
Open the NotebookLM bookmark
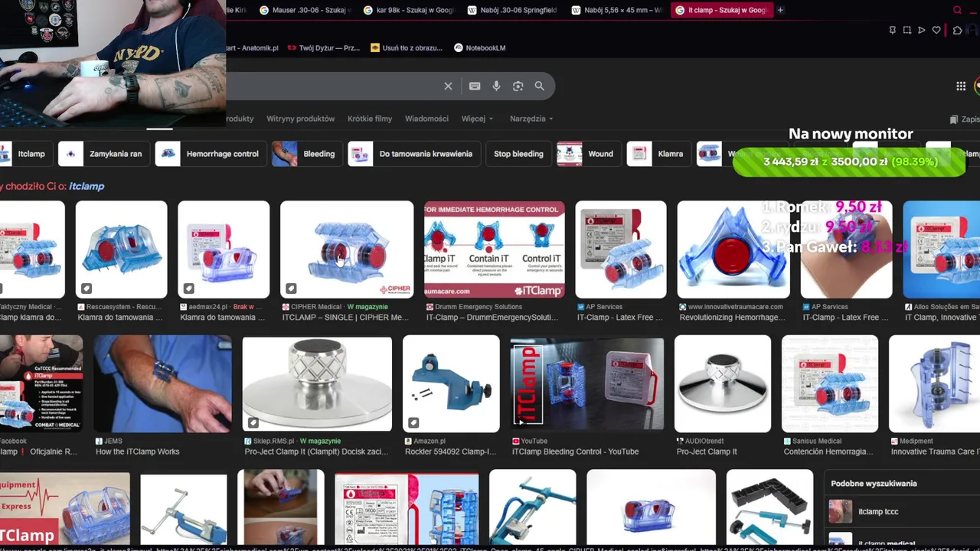tap(480, 47)
